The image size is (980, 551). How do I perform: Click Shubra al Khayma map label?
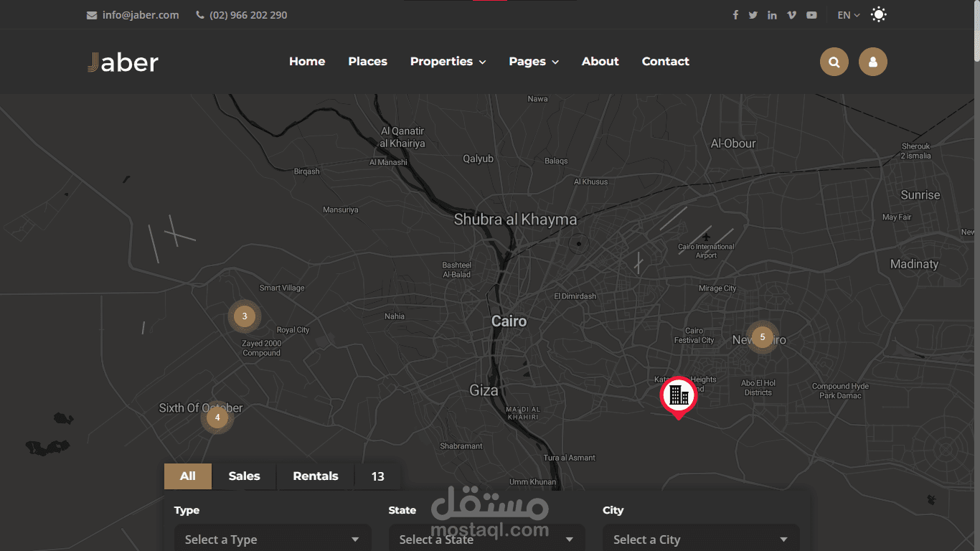tap(515, 220)
